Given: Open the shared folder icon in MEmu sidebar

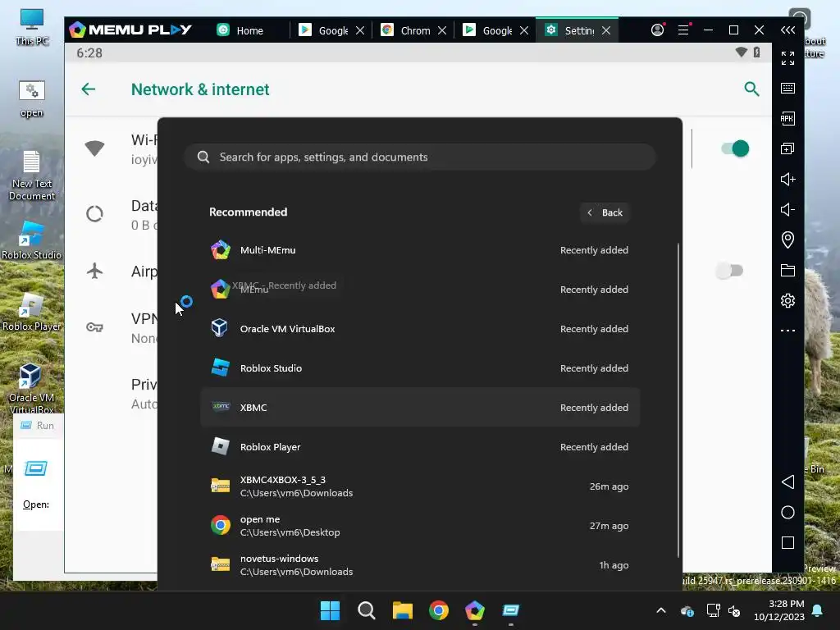Looking at the screenshot, I should 787,270.
